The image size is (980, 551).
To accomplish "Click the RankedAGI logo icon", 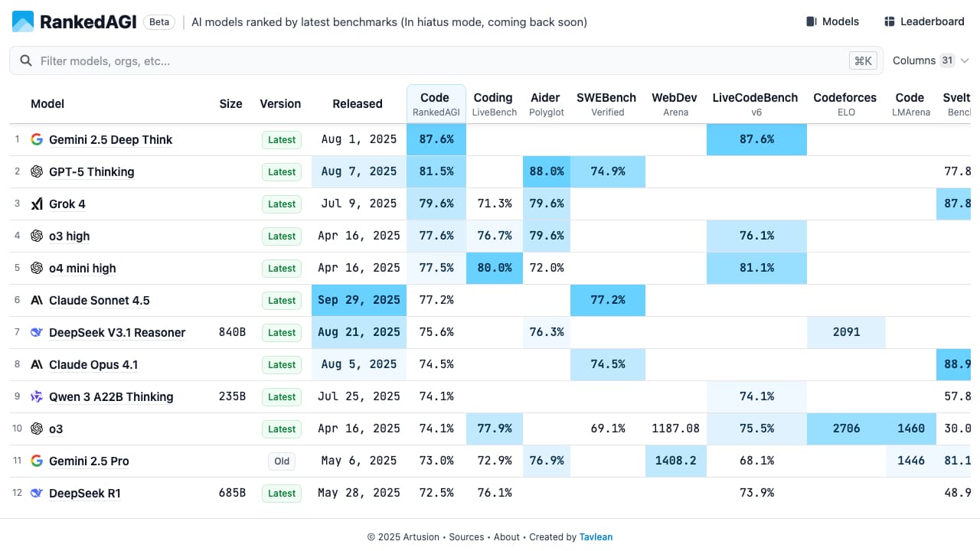I will coord(23,21).
